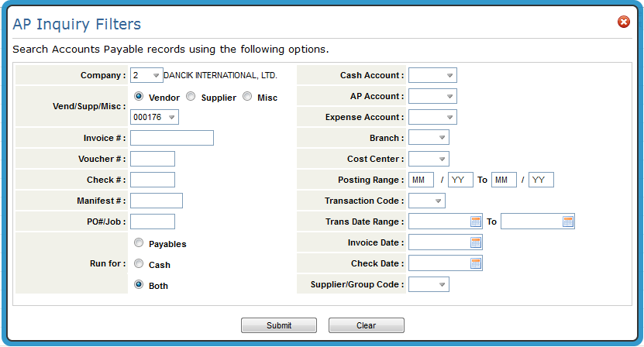This screenshot has width=644, height=347.
Task: Click the Voucher # text box
Action: (152, 159)
